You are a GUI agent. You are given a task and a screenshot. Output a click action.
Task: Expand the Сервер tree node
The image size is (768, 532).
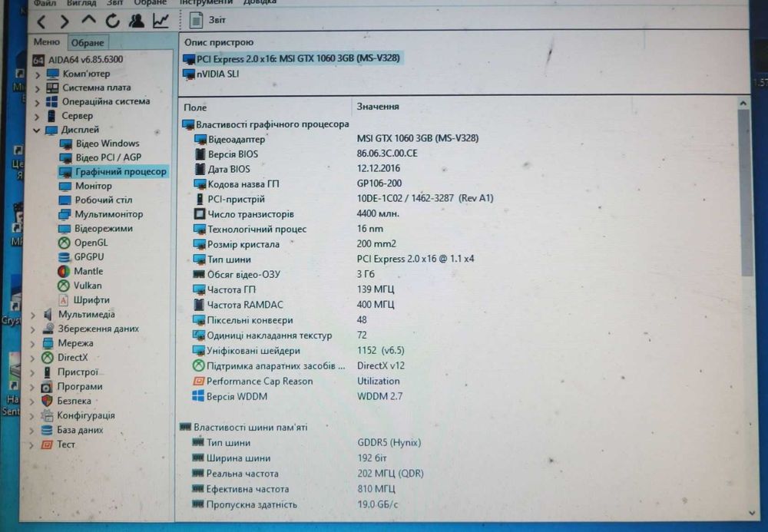click(38, 117)
